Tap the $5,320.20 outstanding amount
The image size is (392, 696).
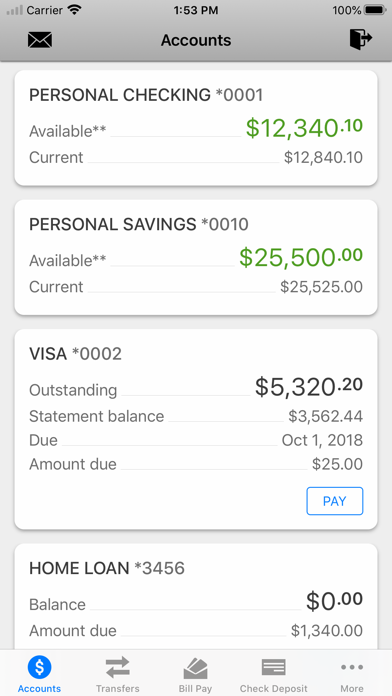click(x=309, y=387)
